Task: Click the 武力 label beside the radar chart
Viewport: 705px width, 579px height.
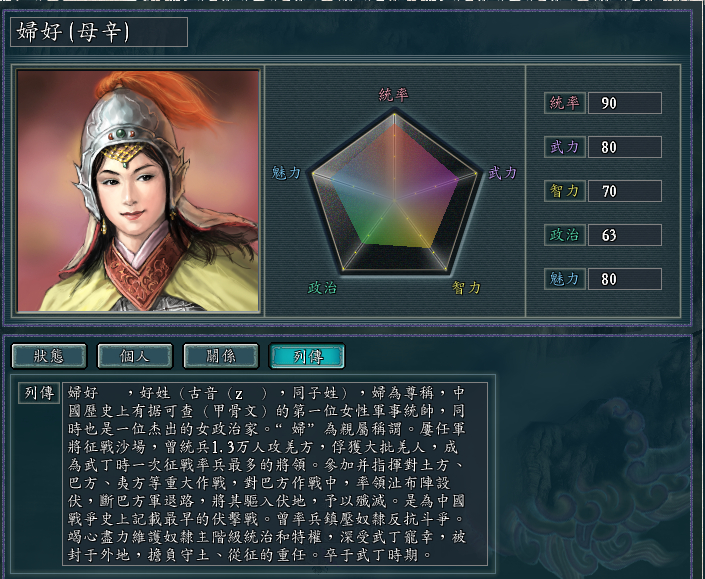Action: pyautogui.click(x=502, y=173)
